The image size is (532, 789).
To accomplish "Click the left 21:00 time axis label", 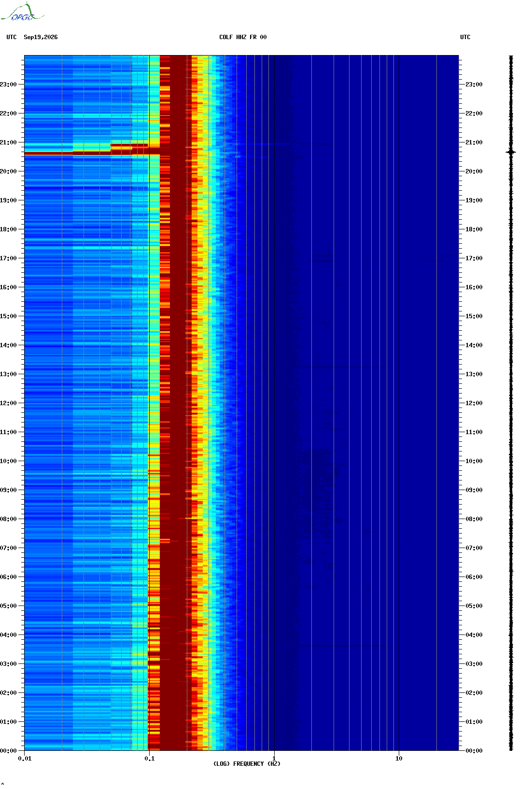I will click(x=8, y=142).
